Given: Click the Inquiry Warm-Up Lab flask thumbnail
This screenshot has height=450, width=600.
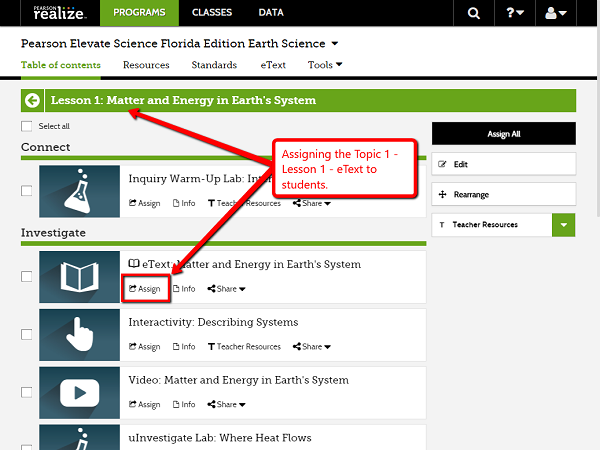Looking at the screenshot, I should (x=79, y=191).
